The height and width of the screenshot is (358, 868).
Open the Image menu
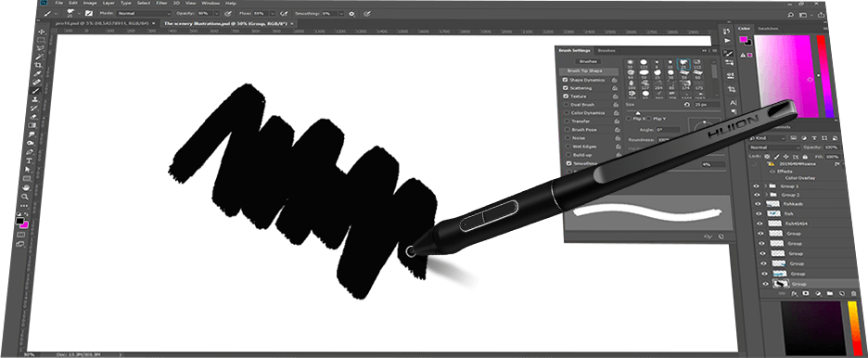click(90, 4)
